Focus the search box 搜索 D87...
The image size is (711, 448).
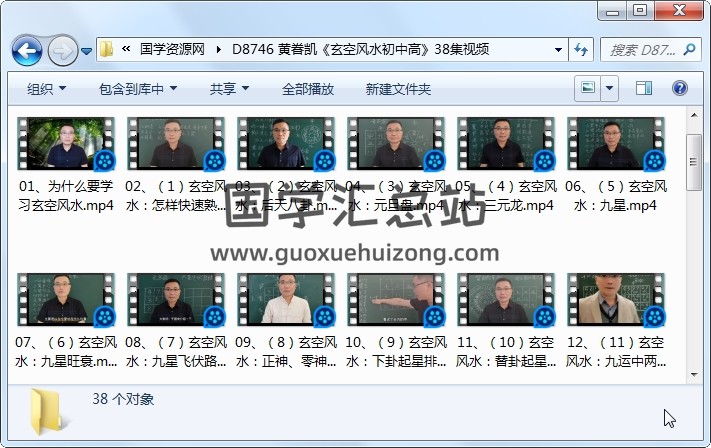pyautogui.click(x=642, y=49)
